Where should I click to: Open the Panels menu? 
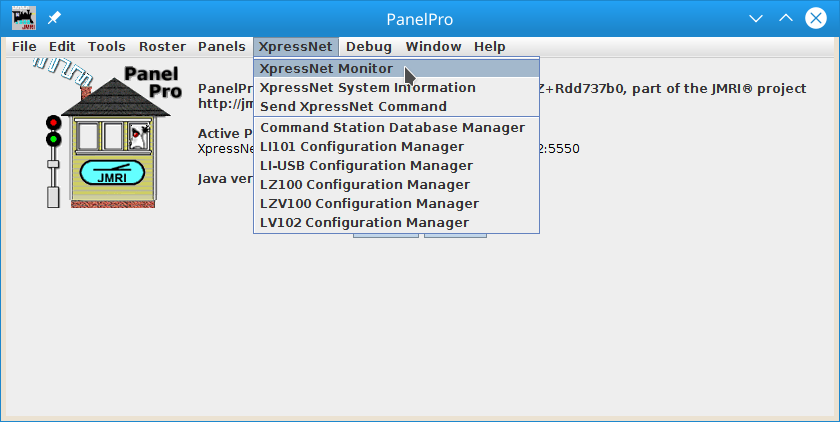click(x=222, y=47)
